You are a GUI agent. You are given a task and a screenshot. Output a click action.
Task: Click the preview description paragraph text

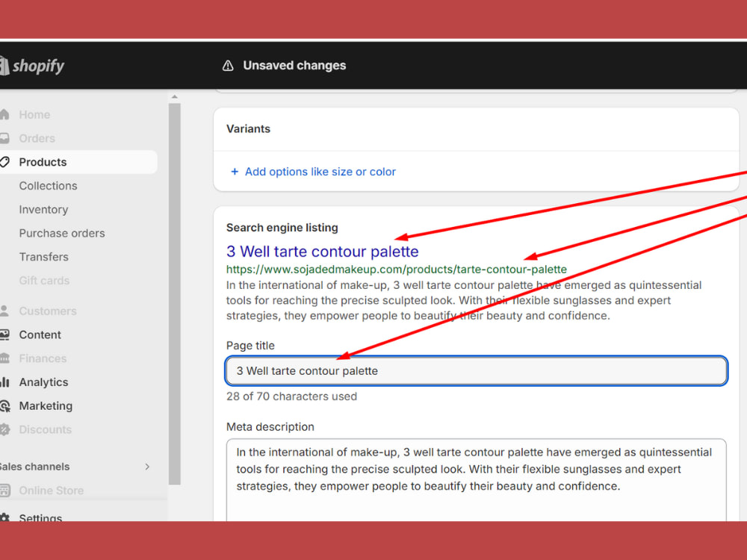coord(464,300)
